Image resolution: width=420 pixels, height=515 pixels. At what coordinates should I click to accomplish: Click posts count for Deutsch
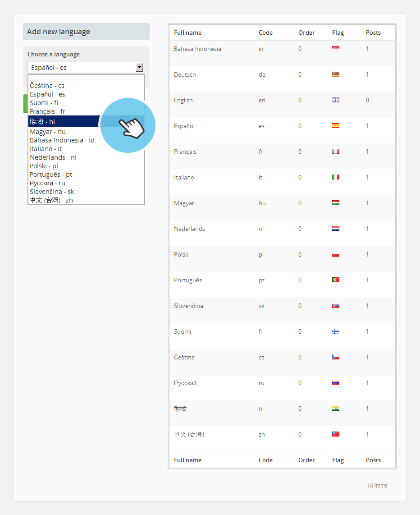click(x=367, y=74)
